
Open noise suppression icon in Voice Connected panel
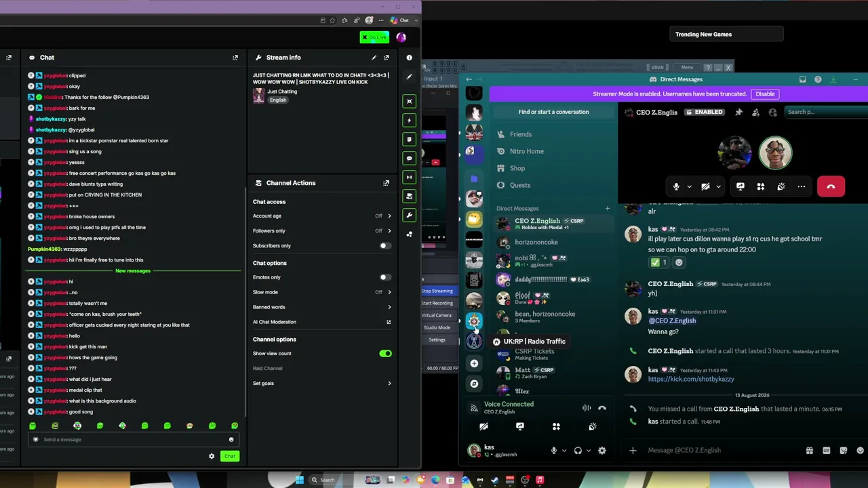(x=587, y=408)
